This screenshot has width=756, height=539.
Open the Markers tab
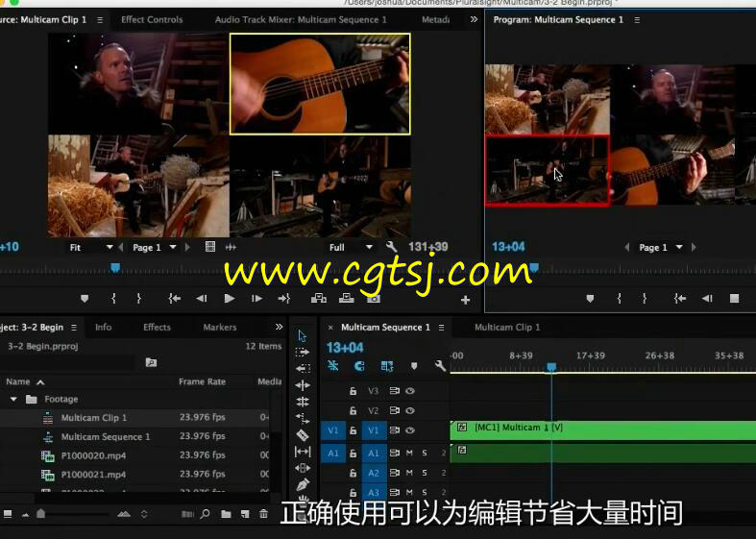[x=219, y=327]
